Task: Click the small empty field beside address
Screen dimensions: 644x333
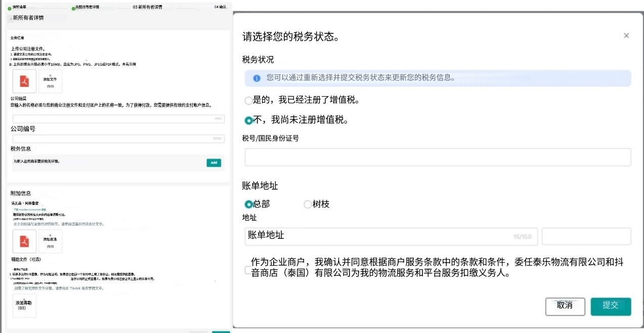Action: coord(586,236)
